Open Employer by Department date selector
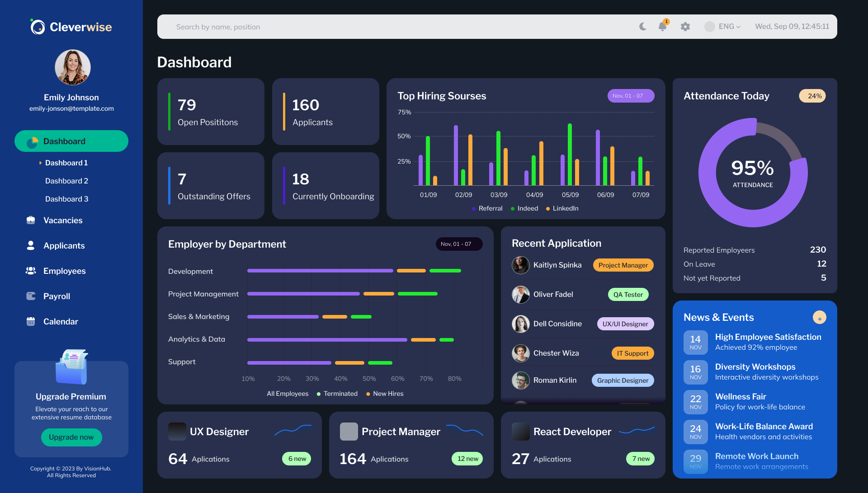The image size is (868, 493). [x=459, y=244]
